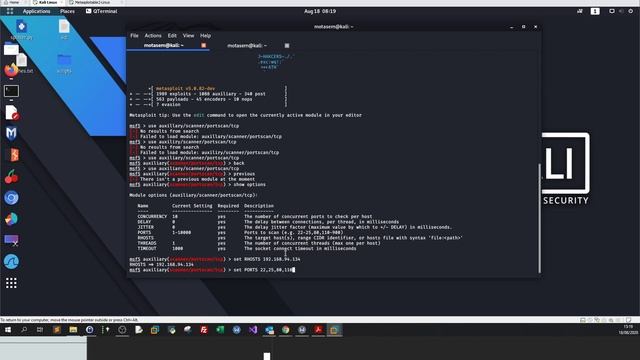This screenshot has width=640, height=360.
Task: Open Windows taskbar search
Action: [24, 330]
